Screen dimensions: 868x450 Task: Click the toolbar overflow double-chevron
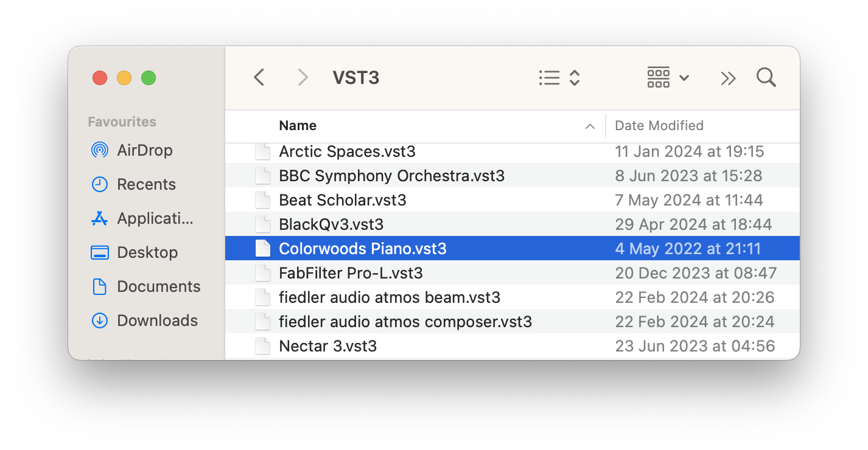pyautogui.click(x=728, y=78)
